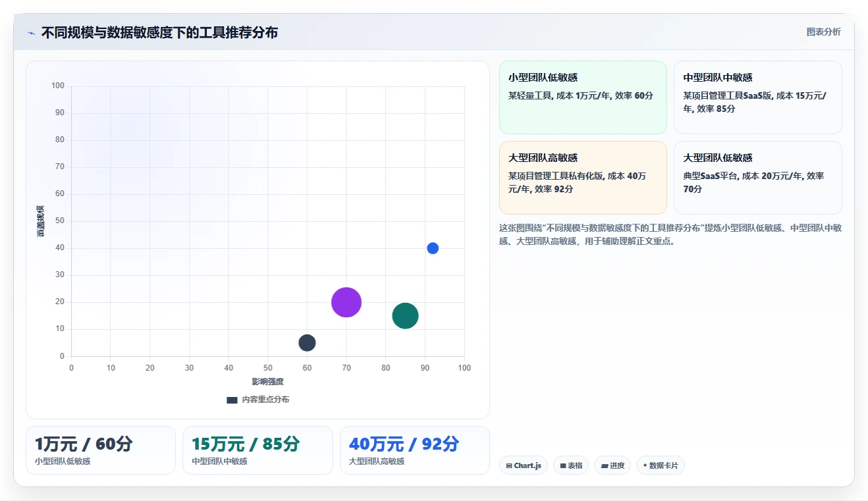The height and width of the screenshot is (501, 868).
Task: Click the rotated y-axis title label
Action: click(41, 221)
